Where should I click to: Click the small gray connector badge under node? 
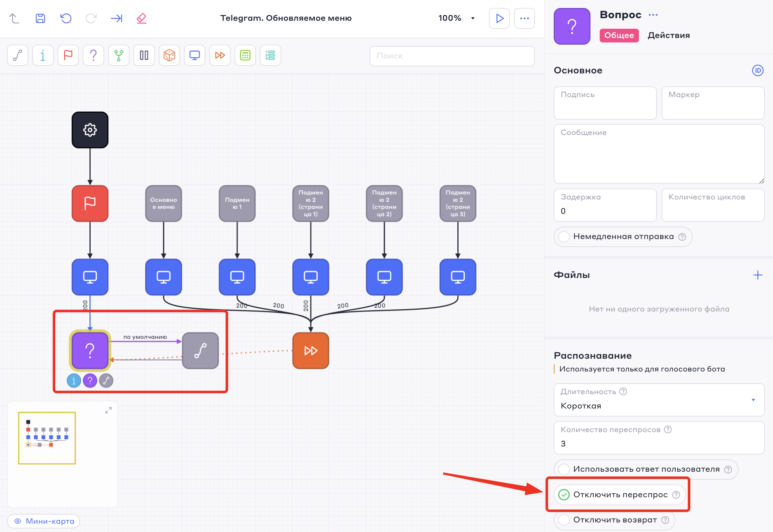click(x=106, y=381)
